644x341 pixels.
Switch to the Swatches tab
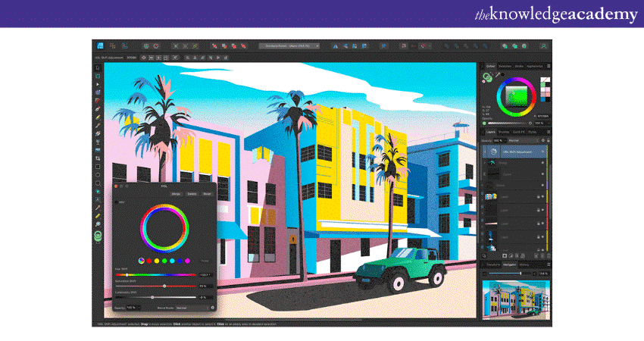tap(505, 67)
